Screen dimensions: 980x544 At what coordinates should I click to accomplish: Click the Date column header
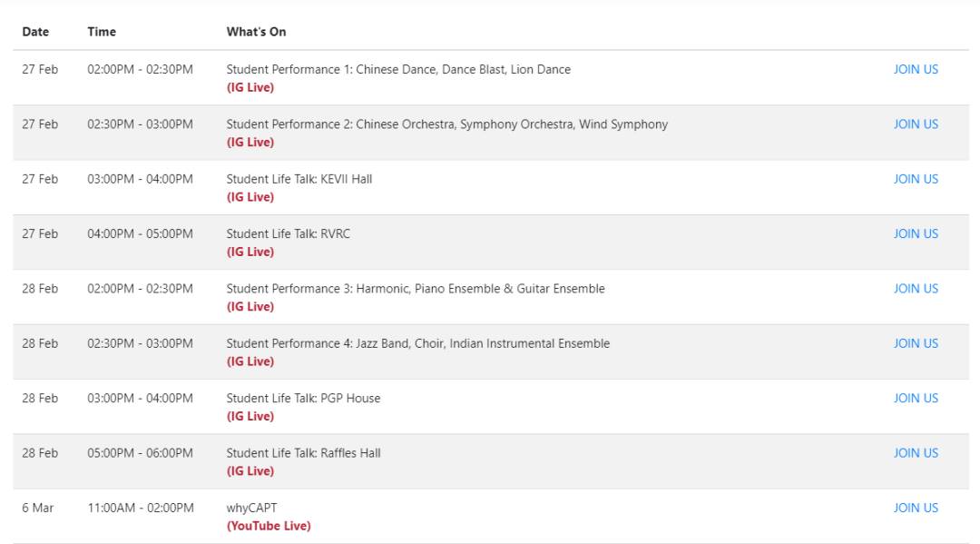click(x=35, y=32)
